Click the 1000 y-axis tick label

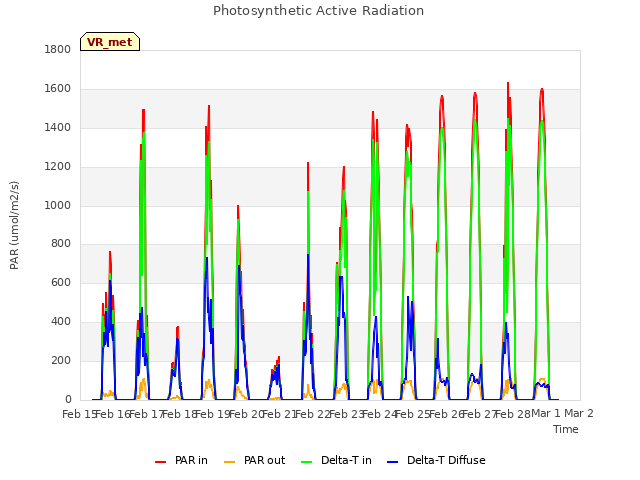click(x=58, y=205)
